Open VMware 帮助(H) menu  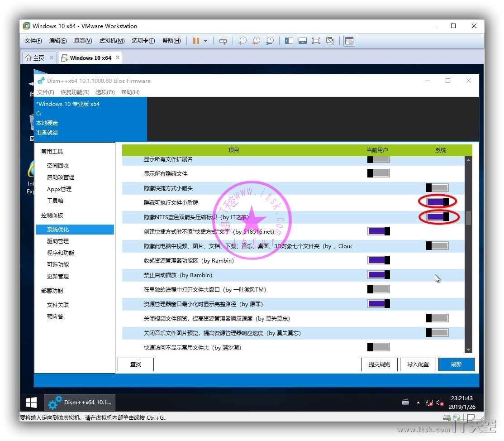[x=171, y=41]
